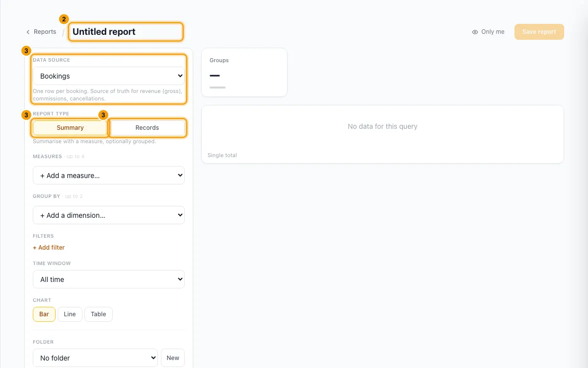Edit the Untitled report title field
The width and height of the screenshot is (588, 368).
coord(126,31)
